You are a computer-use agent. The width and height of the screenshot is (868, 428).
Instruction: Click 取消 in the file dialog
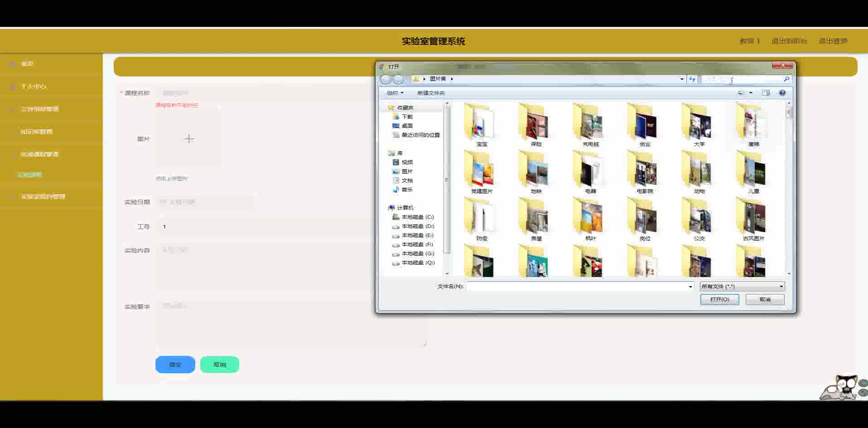tap(765, 299)
